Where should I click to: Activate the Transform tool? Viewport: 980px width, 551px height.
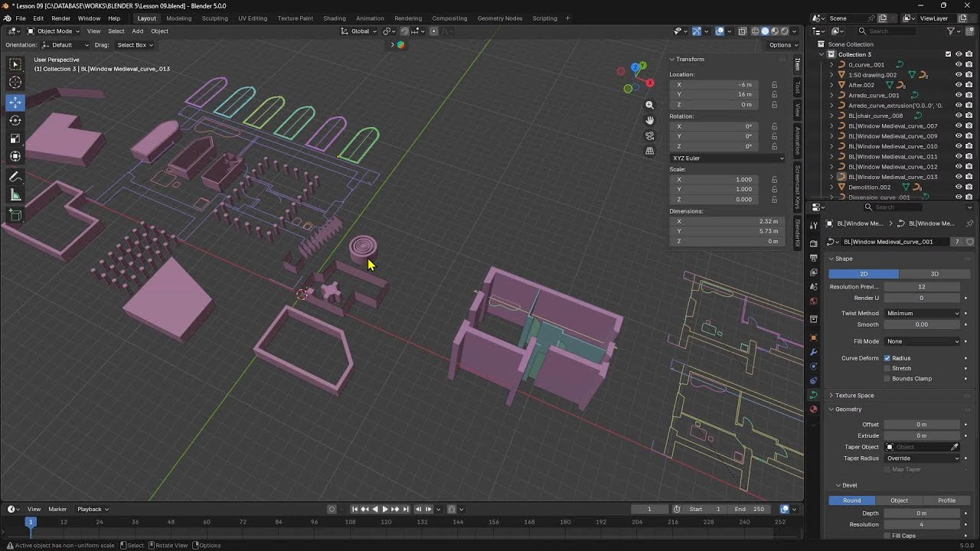coord(15,157)
